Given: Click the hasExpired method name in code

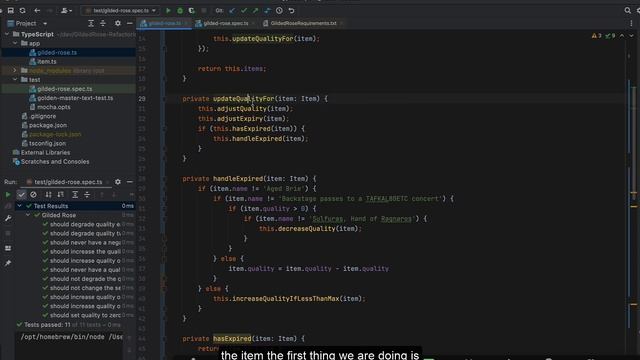Looking at the screenshot, I should [x=232, y=338].
